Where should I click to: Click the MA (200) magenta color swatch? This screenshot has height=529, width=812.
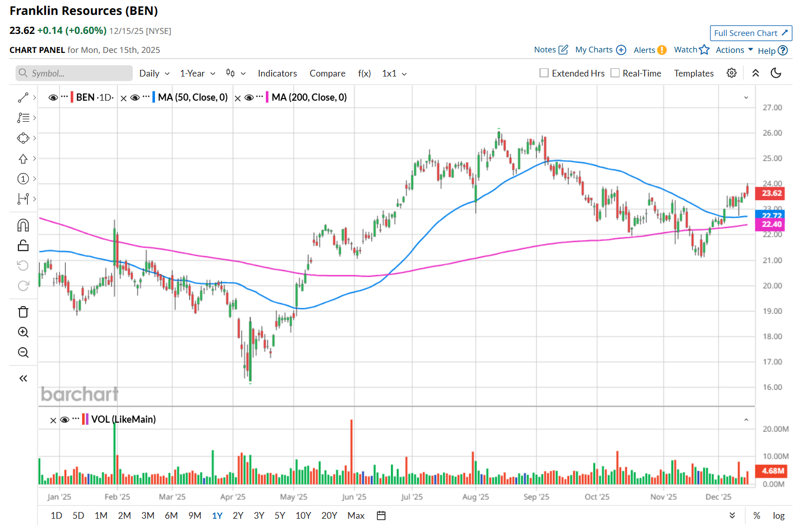[267, 98]
